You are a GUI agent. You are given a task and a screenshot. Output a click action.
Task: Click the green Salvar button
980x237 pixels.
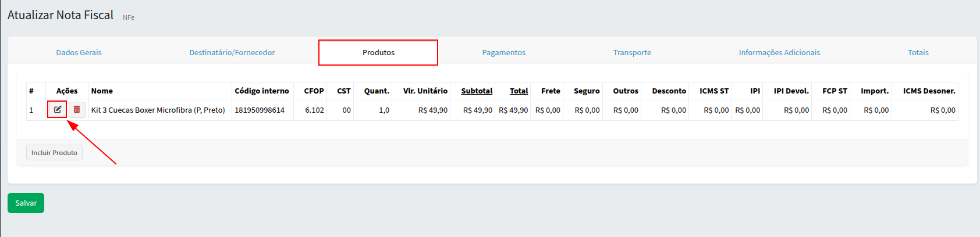pos(26,203)
